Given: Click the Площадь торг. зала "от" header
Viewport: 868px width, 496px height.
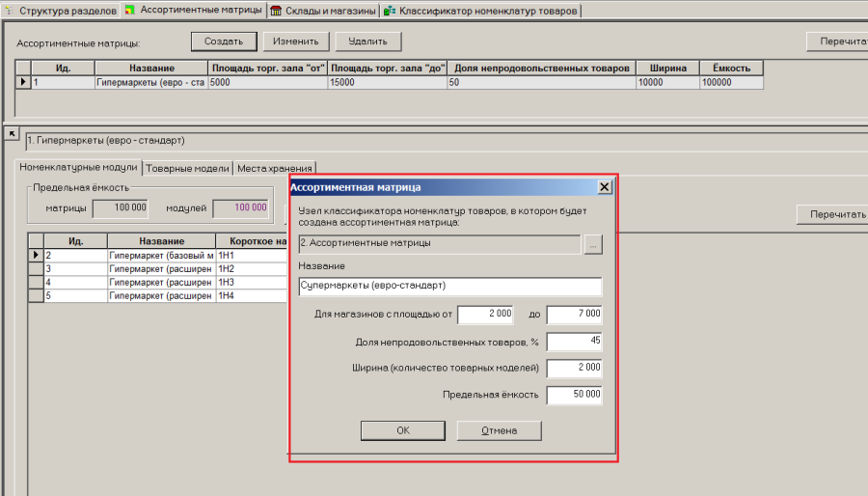Looking at the screenshot, I should tap(268, 69).
